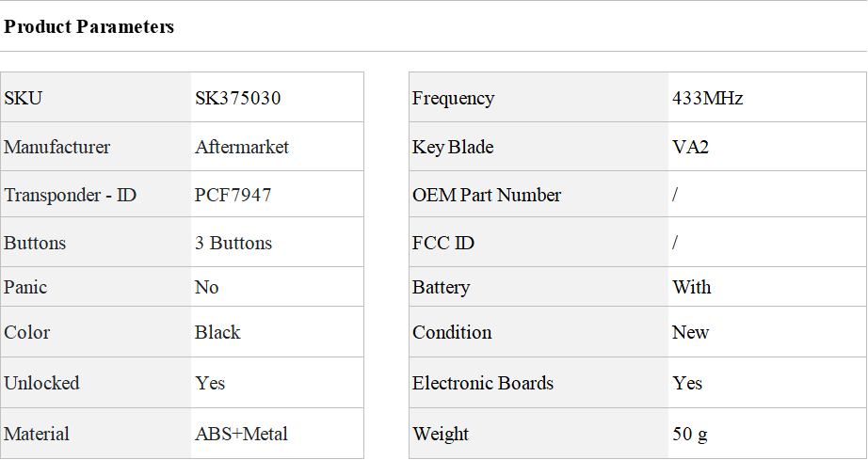Select the 3 Buttons cell
868x460 pixels.
point(233,243)
